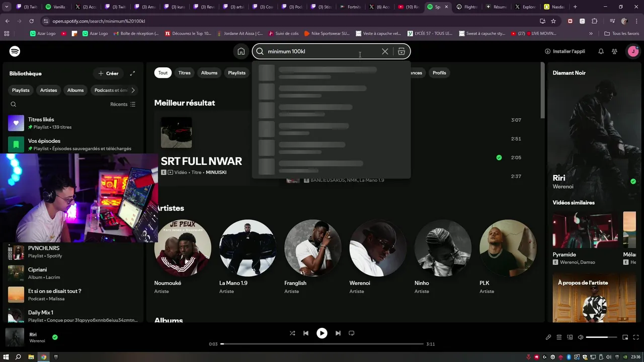644x362 pixels.
Task: Expand library with diagonal arrows icon
Action: pyautogui.click(x=132, y=73)
